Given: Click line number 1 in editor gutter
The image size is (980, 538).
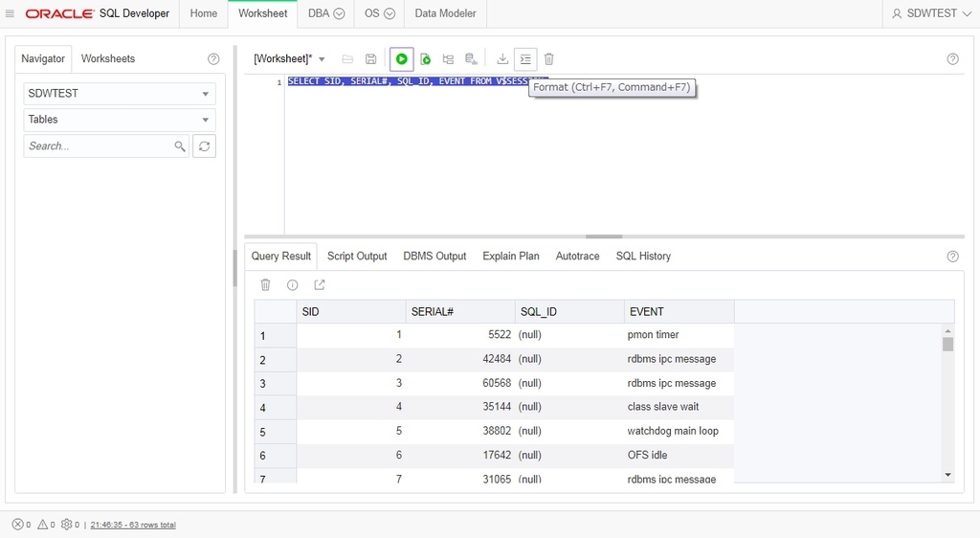Looking at the screenshot, I should (x=278, y=82).
